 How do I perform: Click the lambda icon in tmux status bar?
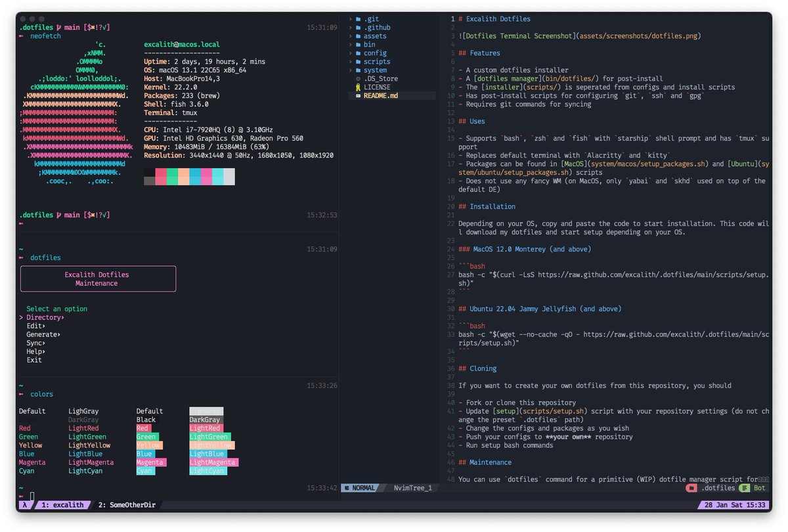[24, 505]
